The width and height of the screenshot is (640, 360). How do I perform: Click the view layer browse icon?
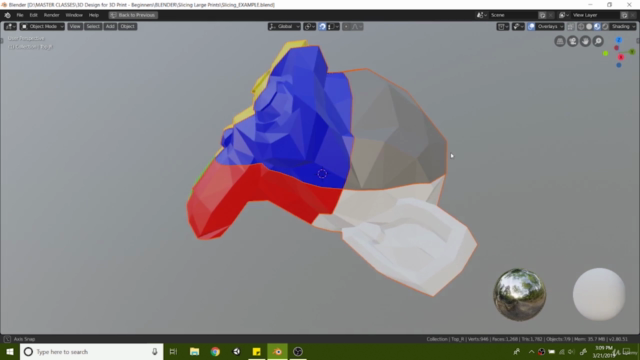tap(564, 15)
